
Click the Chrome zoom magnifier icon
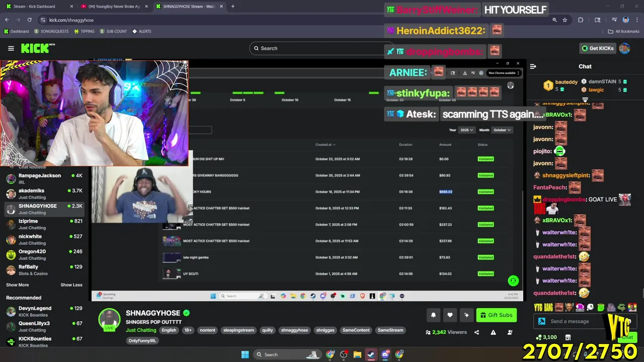click(x=554, y=20)
